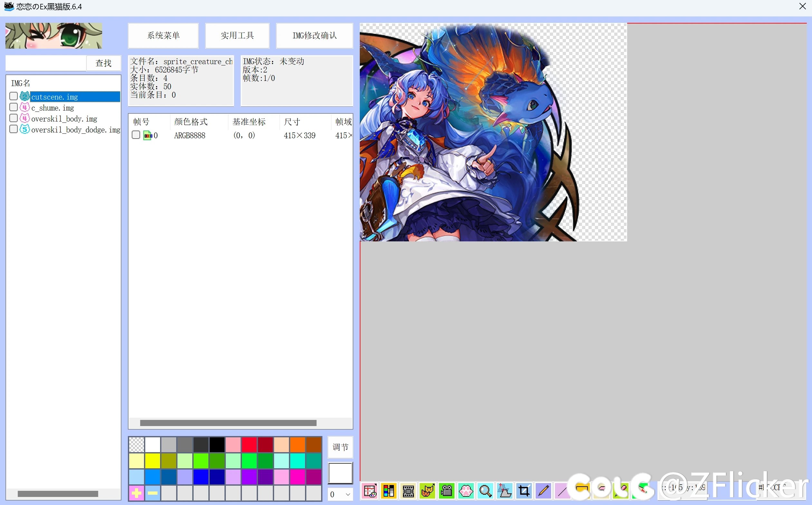Select the crop tool

click(x=524, y=490)
